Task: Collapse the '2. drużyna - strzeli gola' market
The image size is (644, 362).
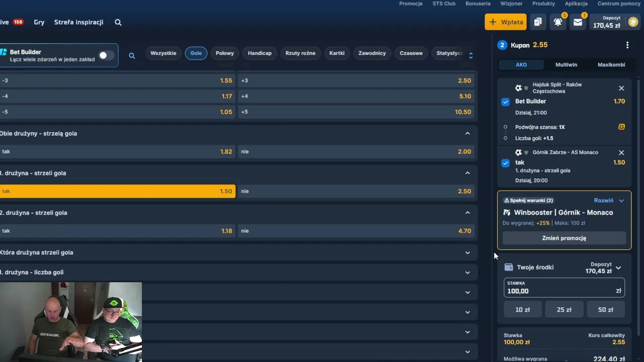Action: click(x=467, y=213)
